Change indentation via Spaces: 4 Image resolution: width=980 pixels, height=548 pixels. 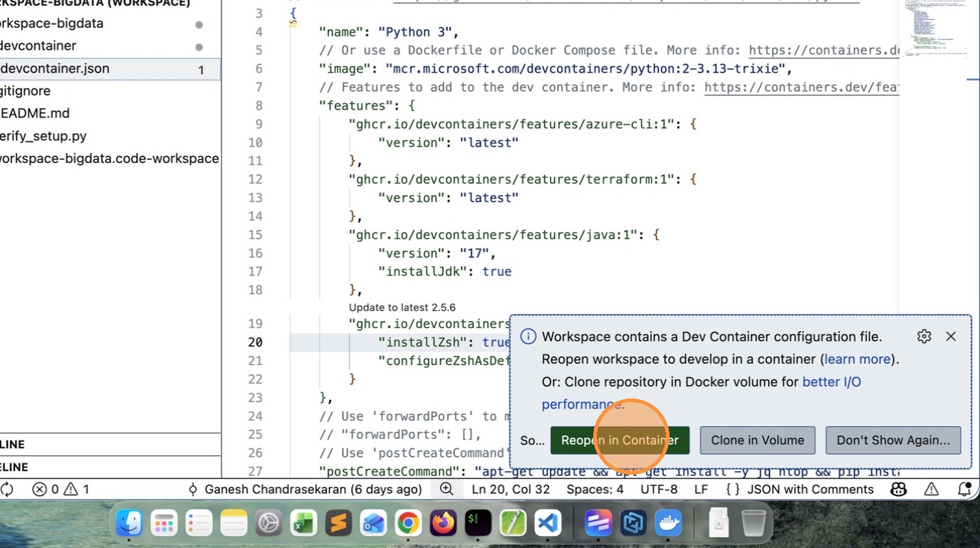tap(595, 490)
